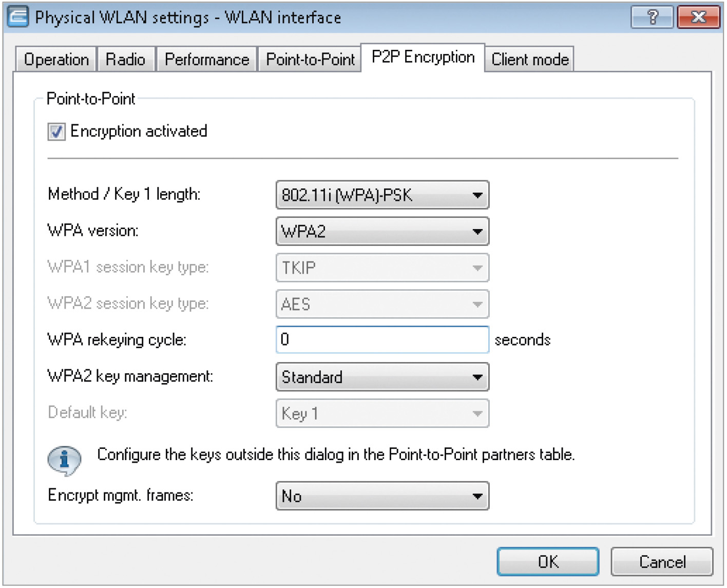Open the help question mark button
727x588 pixels.
[652, 17]
